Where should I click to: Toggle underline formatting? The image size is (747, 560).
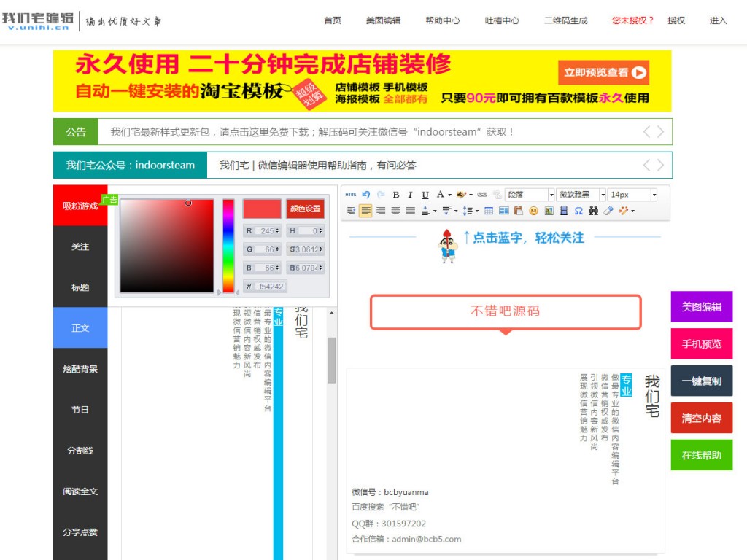425,194
